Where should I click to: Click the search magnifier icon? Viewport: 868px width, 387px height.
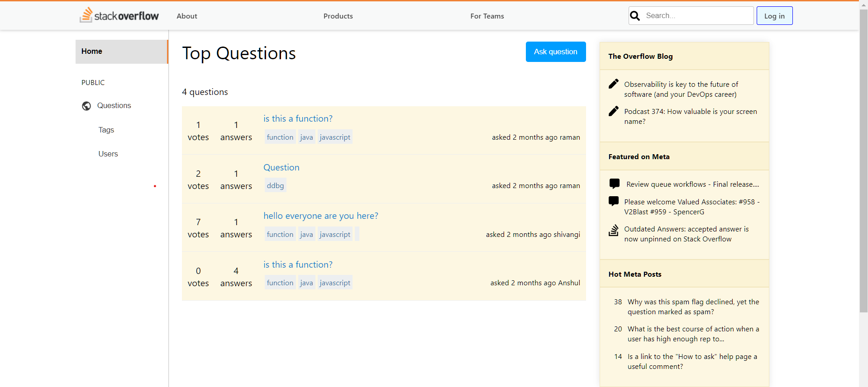(635, 16)
